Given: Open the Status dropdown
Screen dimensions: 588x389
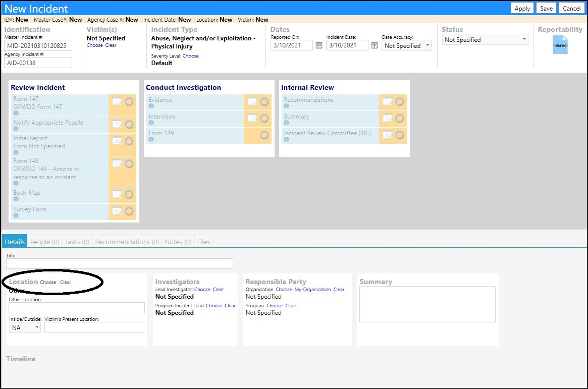Looking at the screenshot, I should tap(485, 39).
